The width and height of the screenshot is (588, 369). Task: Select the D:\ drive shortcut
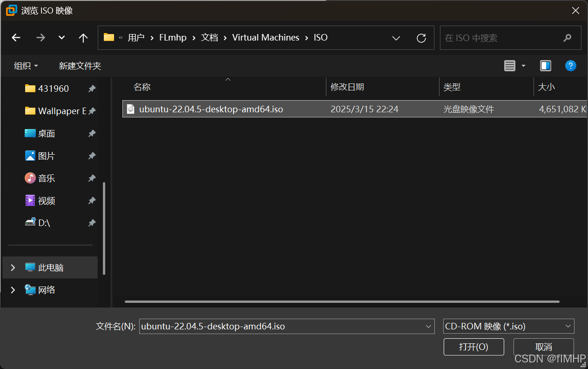point(44,223)
